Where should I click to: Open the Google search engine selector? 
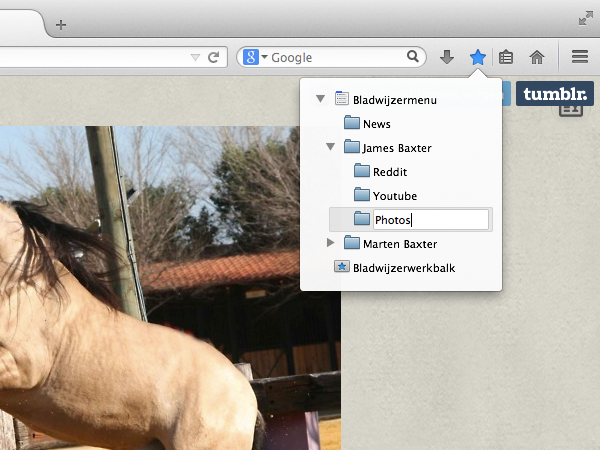[255, 57]
